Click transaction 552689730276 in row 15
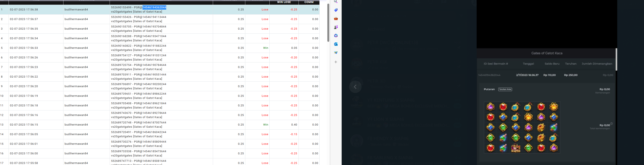Screen dimensions: 644x165 click(x=121, y=142)
